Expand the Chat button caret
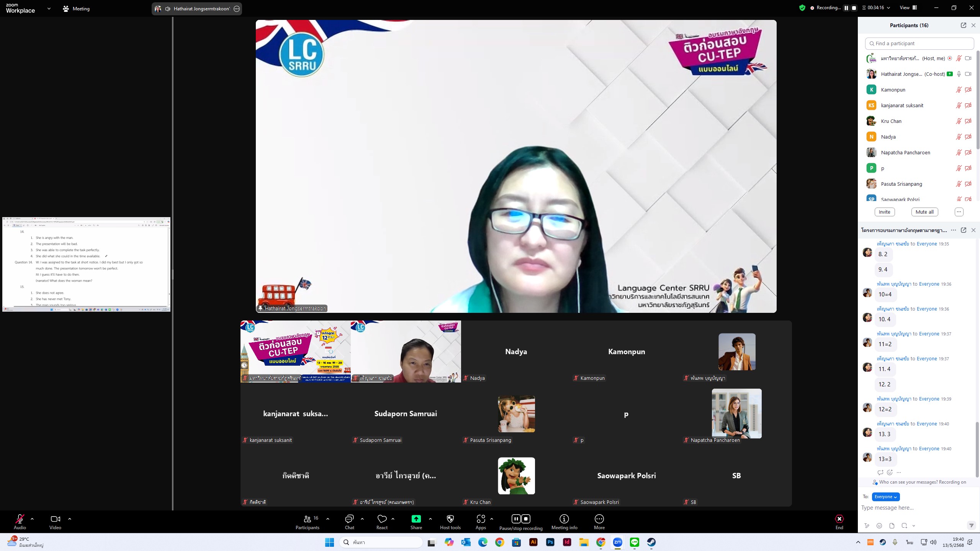This screenshot has width=980, height=551. pos(362,519)
